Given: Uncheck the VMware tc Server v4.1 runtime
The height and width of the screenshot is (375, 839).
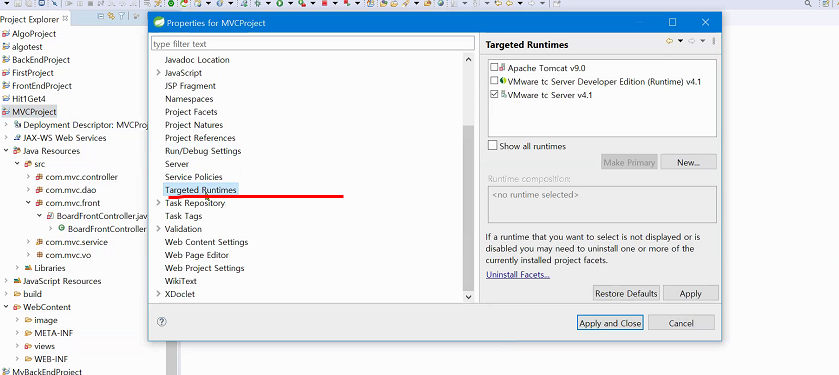Looking at the screenshot, I should (x=494, y=95).
